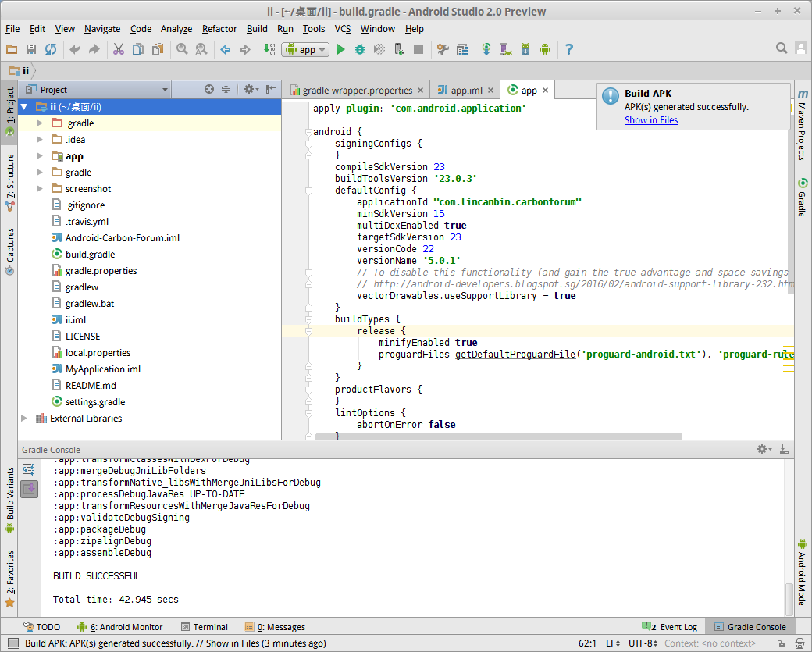Viewport: 812px width, 652px height.
Task: Click the Synchronize toolbar icon
Action: 51,49
